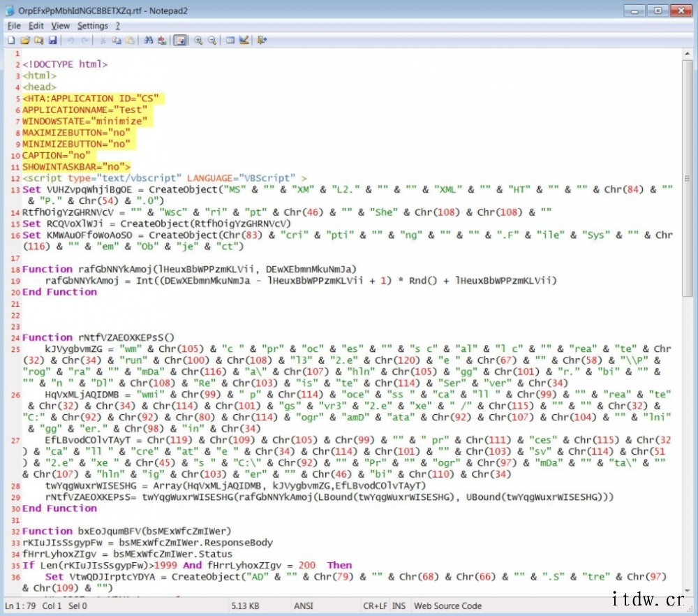Click the vertical scrollbar thumb
Viewport: 698px width, 616px height.
pos(687,178)
